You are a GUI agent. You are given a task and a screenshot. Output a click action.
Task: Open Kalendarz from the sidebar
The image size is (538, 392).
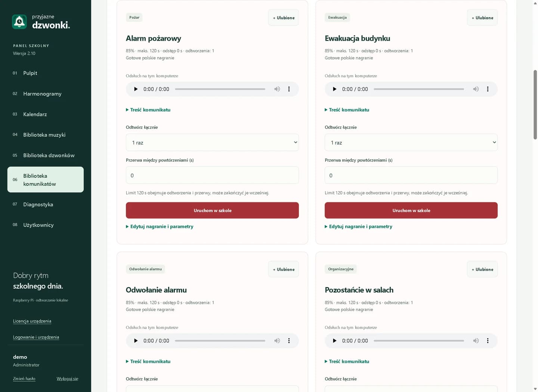[x=46, y=114]
